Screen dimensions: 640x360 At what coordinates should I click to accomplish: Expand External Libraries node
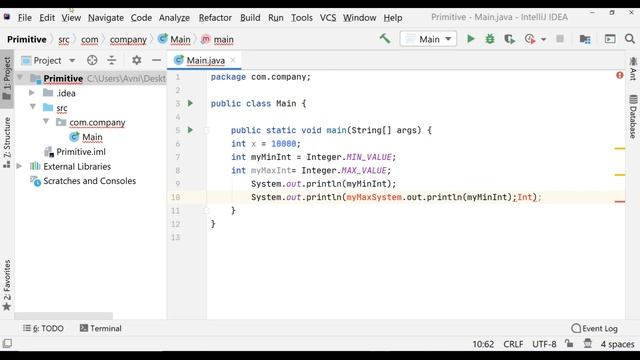19,166
